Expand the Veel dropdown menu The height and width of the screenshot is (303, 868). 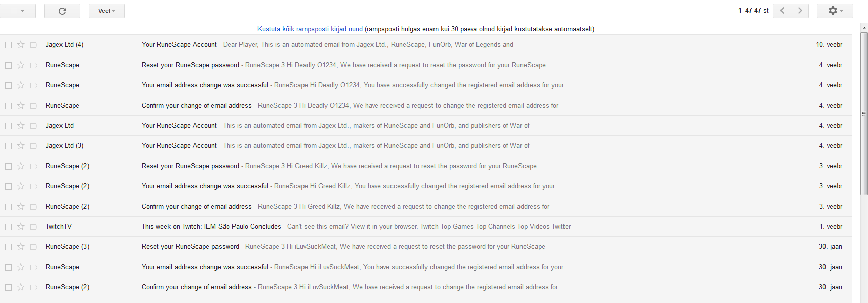[107, 11]
